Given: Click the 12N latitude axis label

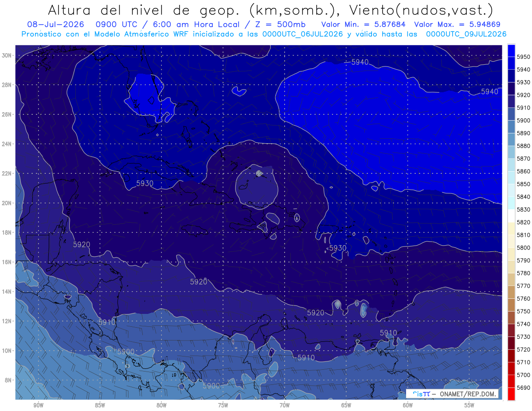Looking at the screenshot, I should pos(7,321).
